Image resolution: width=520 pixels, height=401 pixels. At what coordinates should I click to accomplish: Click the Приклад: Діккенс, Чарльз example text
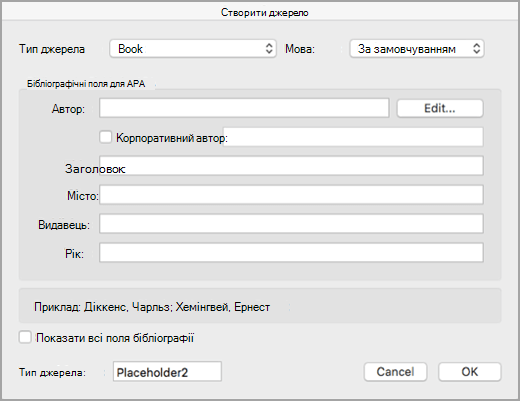tap(152, 307)
